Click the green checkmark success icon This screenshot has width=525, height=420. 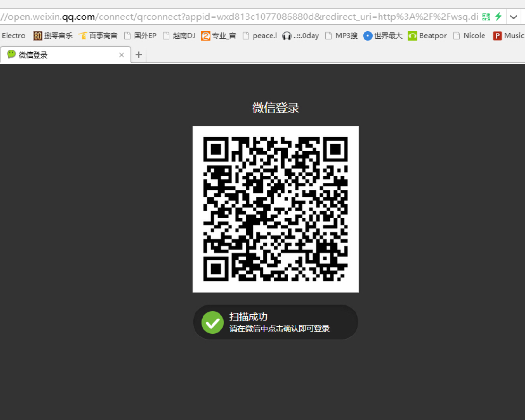click(x=212, y=322)
